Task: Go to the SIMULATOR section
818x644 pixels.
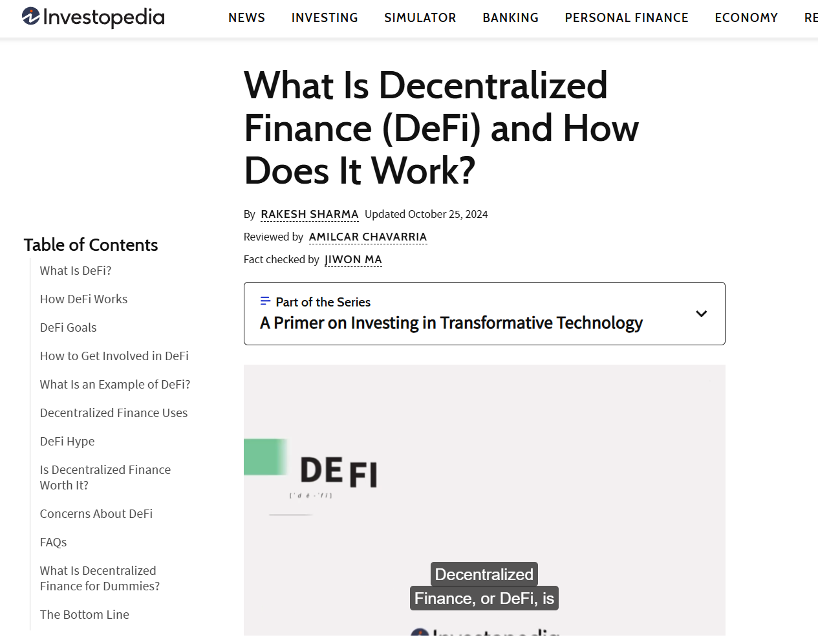Action: coord(420,18)
